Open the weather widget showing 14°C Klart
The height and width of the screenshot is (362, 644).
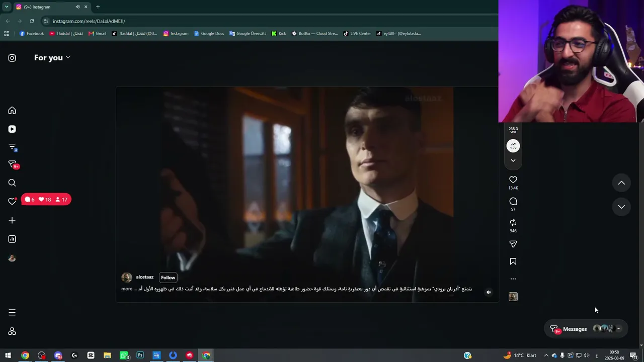point(519,355)
